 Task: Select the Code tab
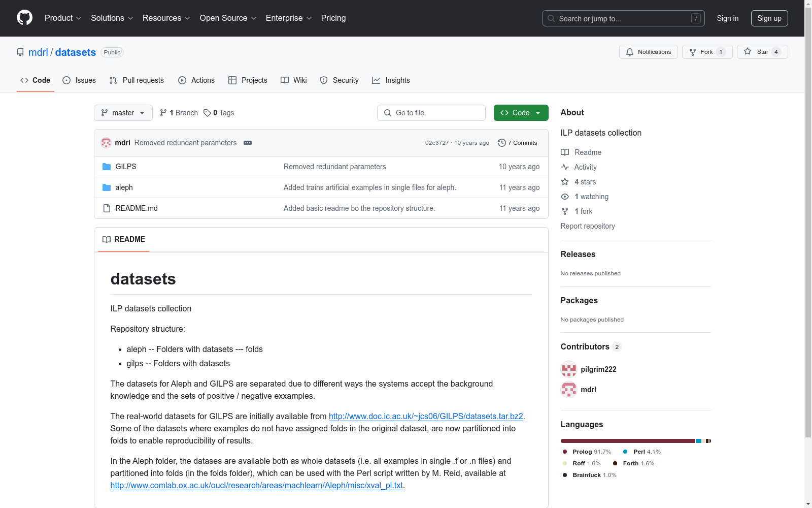click(35, 80)
